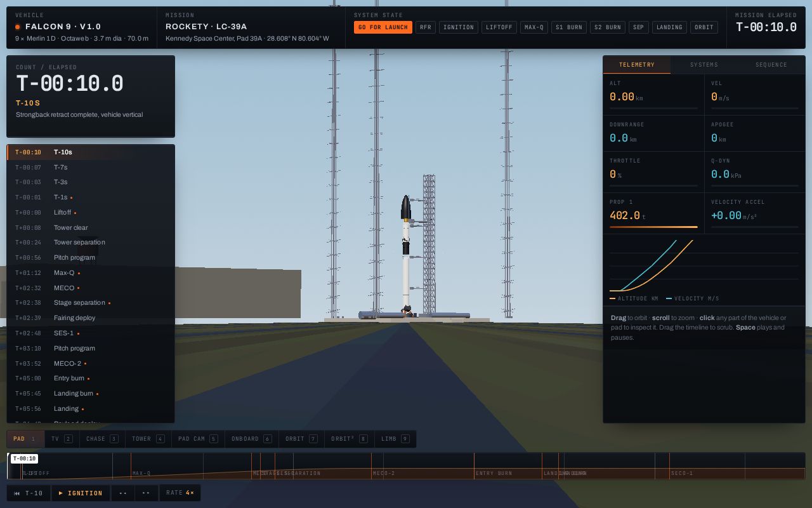Jump to the MECO event at T+02:32

(91, 288)
